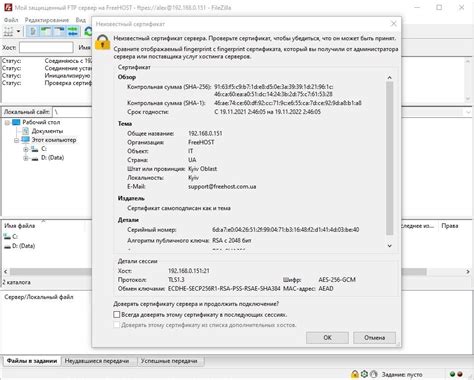Click the Документы folder icon in tree
The image size is (474, 380).
coord(25,131)
